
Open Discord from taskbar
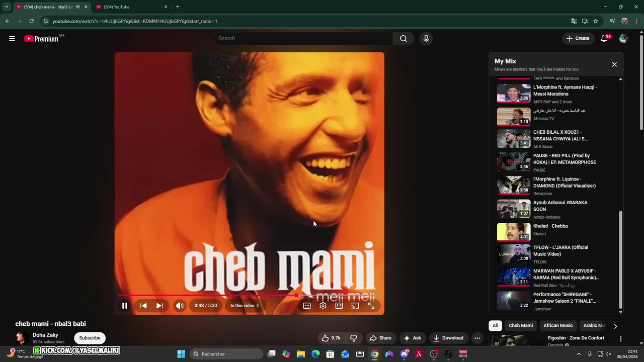tap(404, 354)
